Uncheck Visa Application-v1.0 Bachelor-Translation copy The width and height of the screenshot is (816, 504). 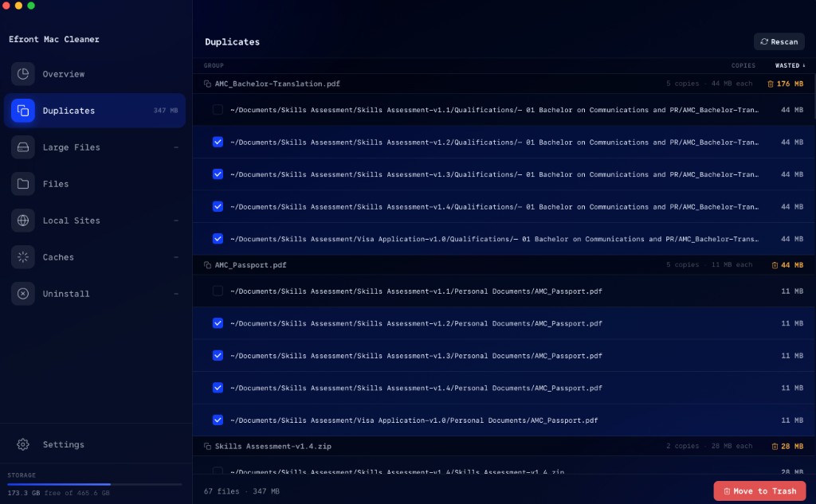pyautogui.click(x=218, y=239)
